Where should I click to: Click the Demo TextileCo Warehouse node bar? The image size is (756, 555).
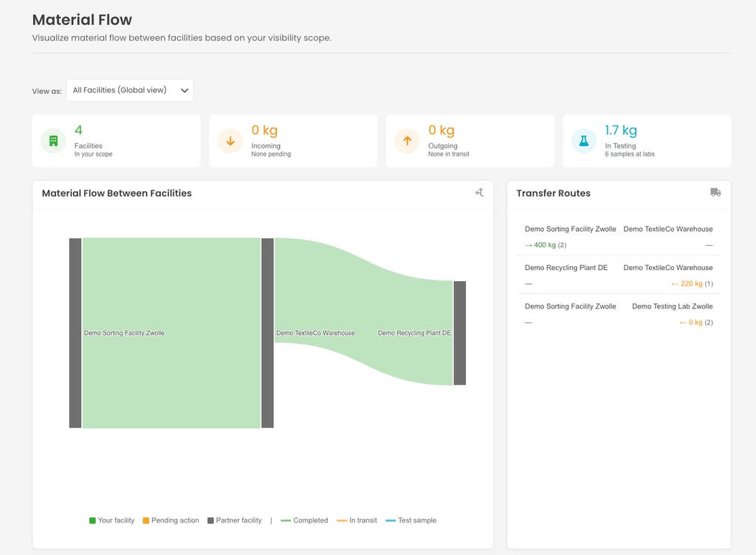[267, 333]
